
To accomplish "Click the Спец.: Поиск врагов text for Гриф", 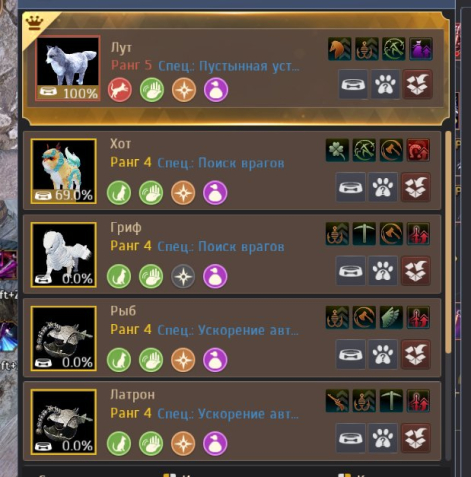I will click(x=221, y=247).
